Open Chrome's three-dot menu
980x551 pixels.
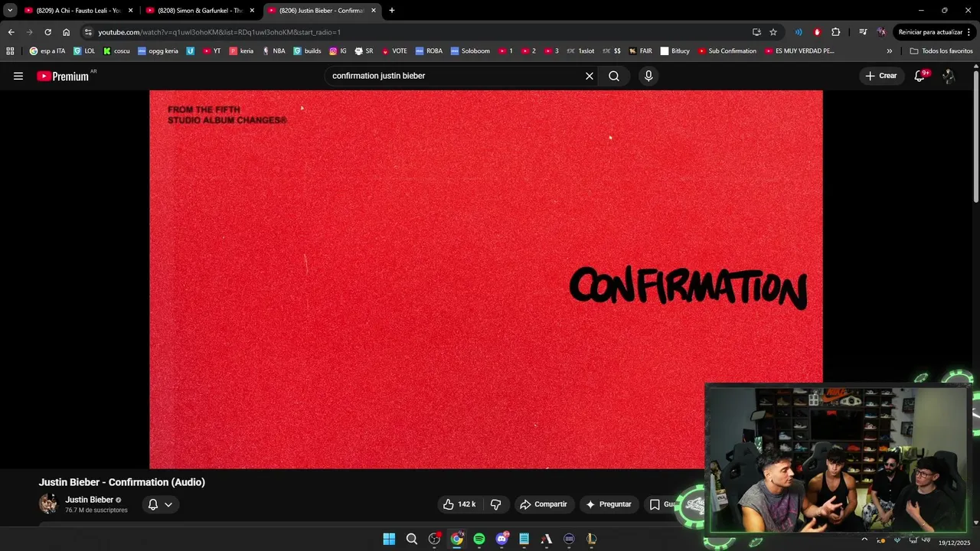point(969,32)
